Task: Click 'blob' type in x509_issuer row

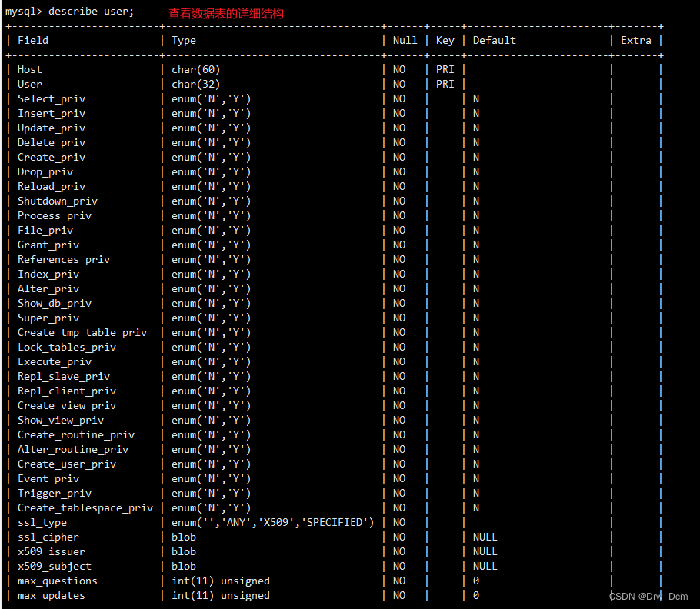Action: pos(184,552)
